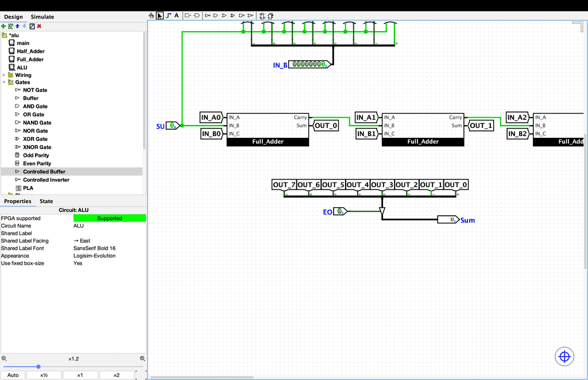The image size is (588, 380).
Task: Collapse the Gates library folder
Action: point(4,83)
